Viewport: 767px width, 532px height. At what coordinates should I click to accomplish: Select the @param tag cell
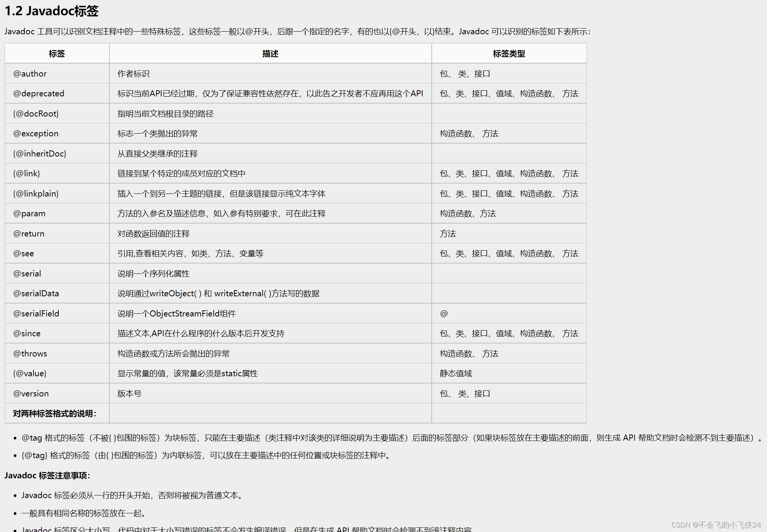point(29,214)
